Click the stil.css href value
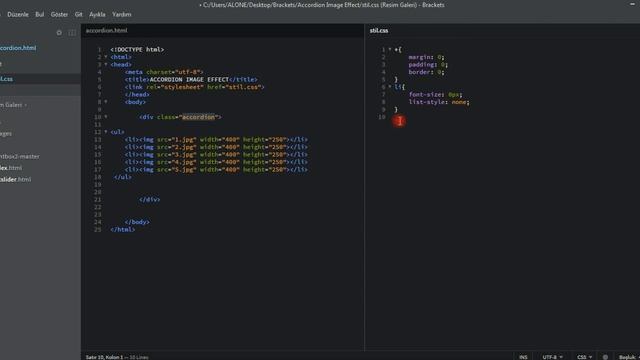 (244, 87)
